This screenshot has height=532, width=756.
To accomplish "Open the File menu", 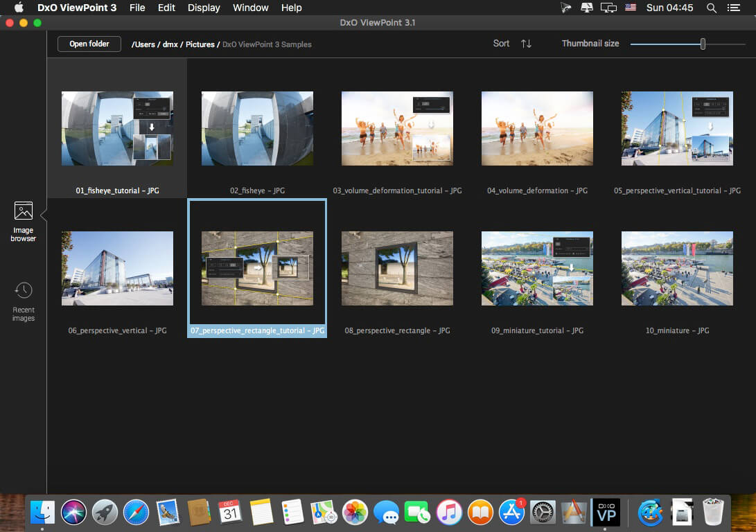I will click(x=137, y=8).
